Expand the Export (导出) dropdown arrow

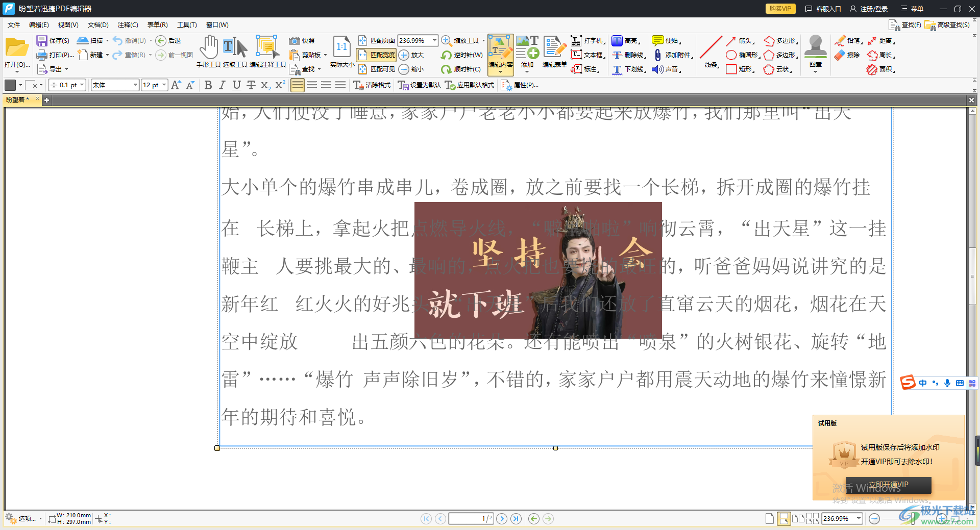pos(66,69)
